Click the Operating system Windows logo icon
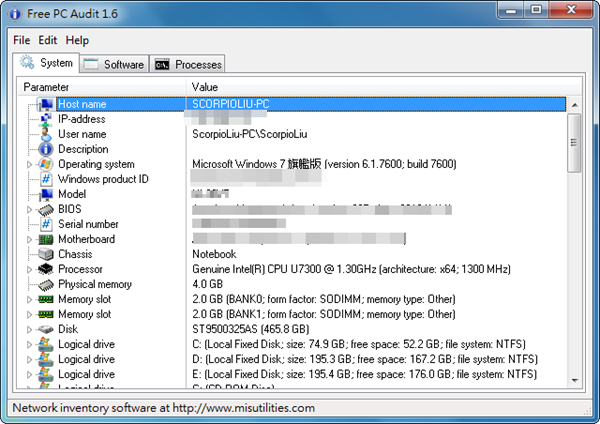The image size is (600, 424). (x=46, y=164)
